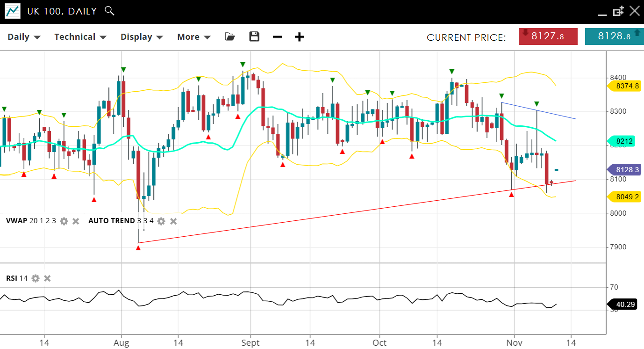Open the More menu
The height and width of the screenshot is (349, 644).
pyautogui.click(x=193, y=37)
